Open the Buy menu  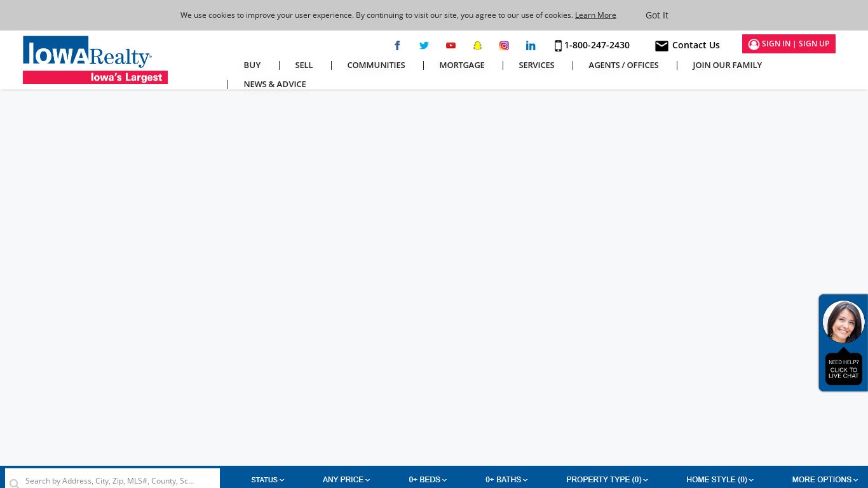click(x=252, y=65)
